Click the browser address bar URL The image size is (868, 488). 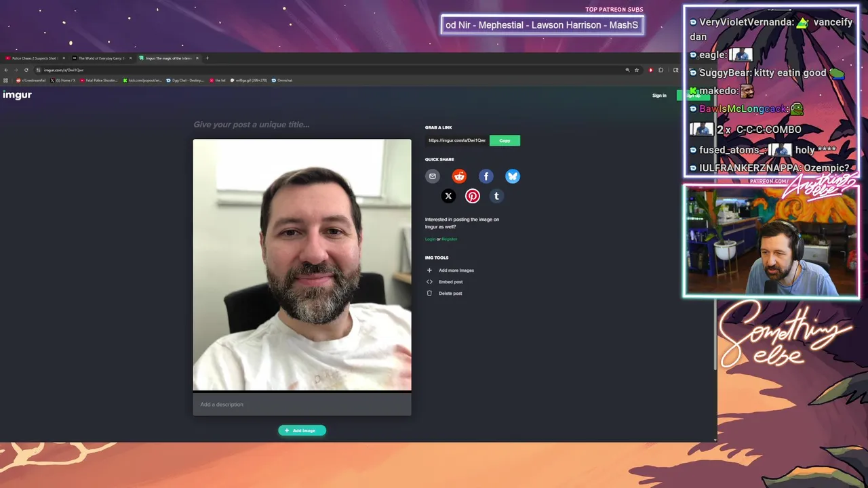(64, 70)
